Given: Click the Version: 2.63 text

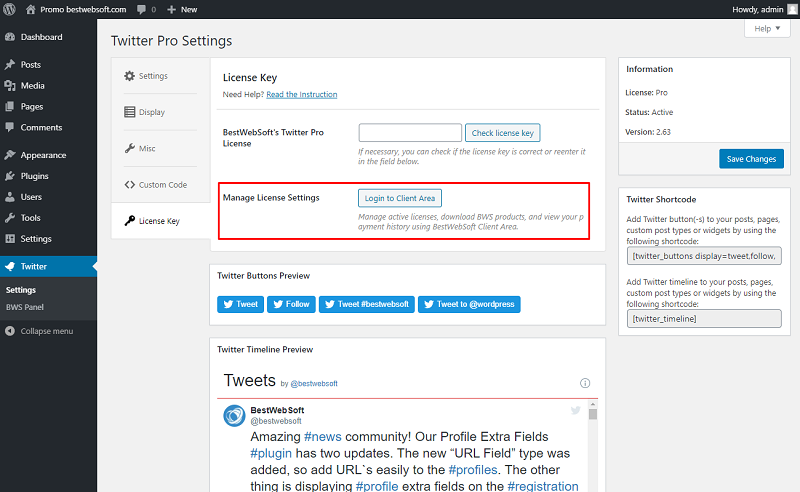Looking at the screenshot, I should pyautogui.click(x=648, y=132).
